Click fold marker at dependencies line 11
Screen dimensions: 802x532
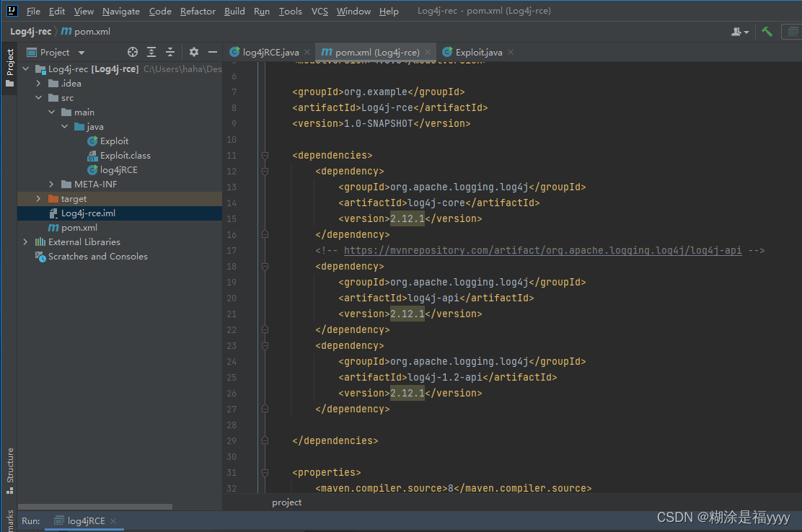[265, 156]
